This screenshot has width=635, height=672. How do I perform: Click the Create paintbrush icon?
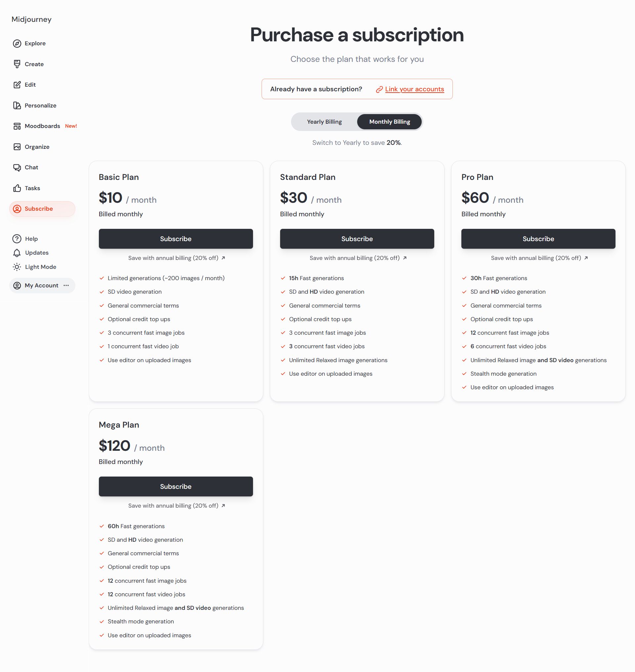click(17, 64)
